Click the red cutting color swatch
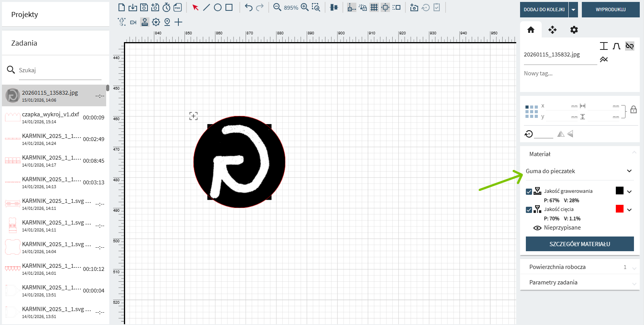The width and height of the screenshot is (644, 325). coord(620,209)
